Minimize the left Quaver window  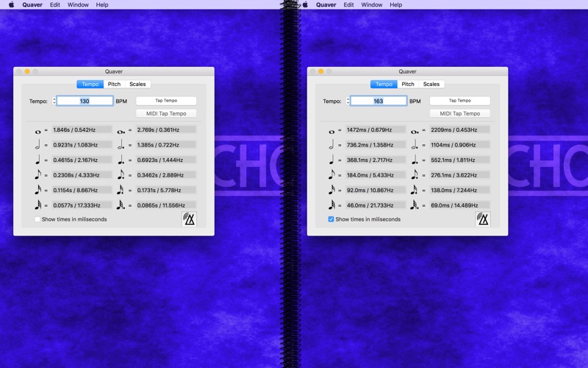pos(27,71)
